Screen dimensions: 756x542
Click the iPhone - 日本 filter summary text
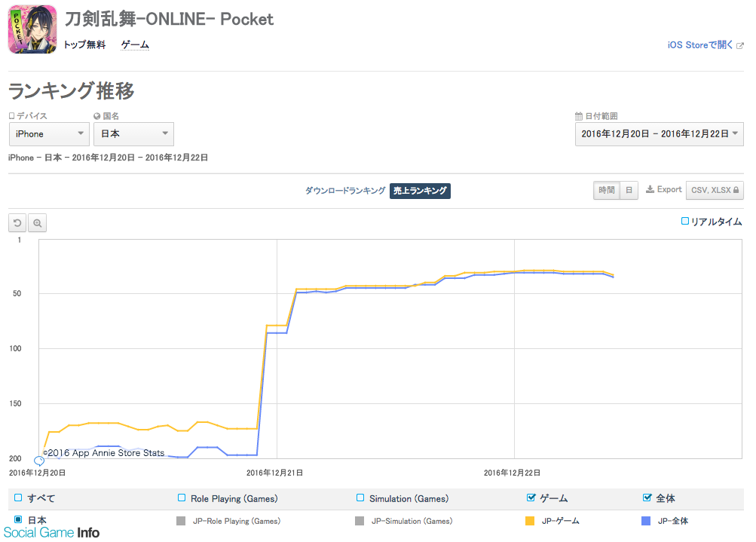click(108, 158)
